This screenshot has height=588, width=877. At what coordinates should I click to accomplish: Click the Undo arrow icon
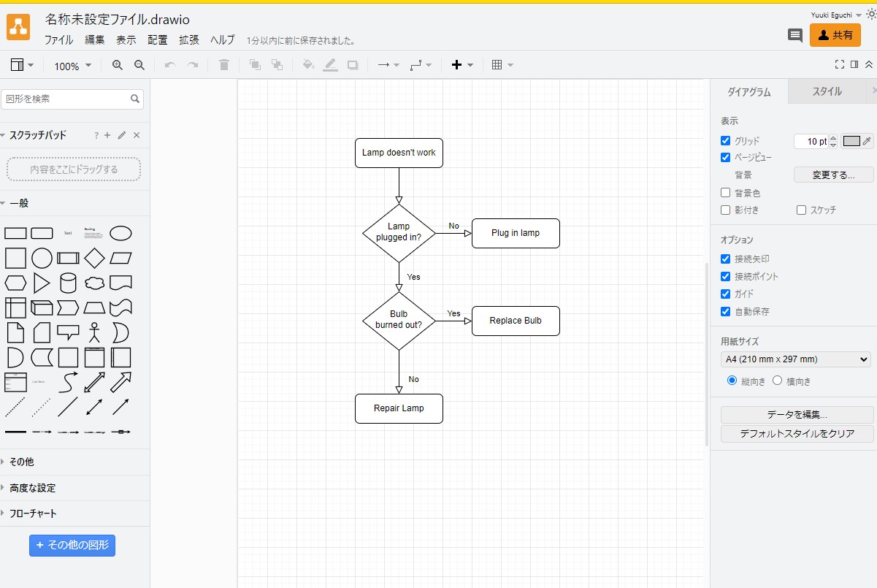169,65
